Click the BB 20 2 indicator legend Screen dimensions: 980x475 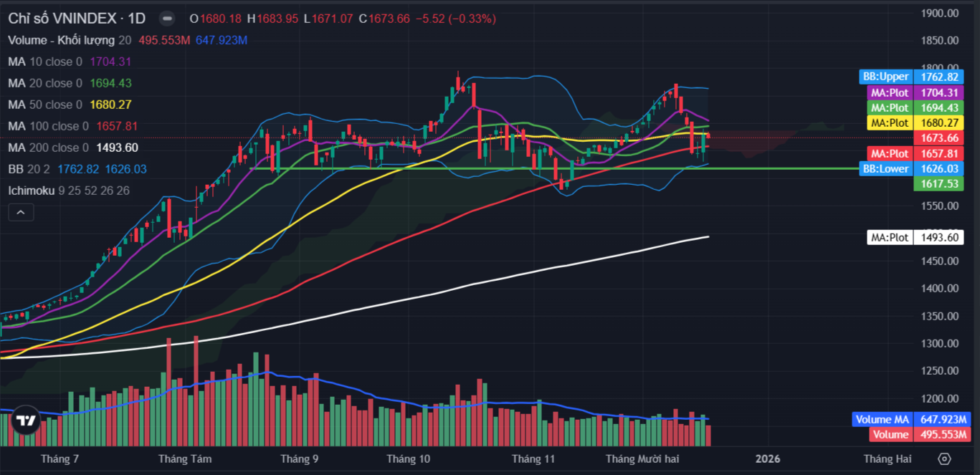[30, 169]
